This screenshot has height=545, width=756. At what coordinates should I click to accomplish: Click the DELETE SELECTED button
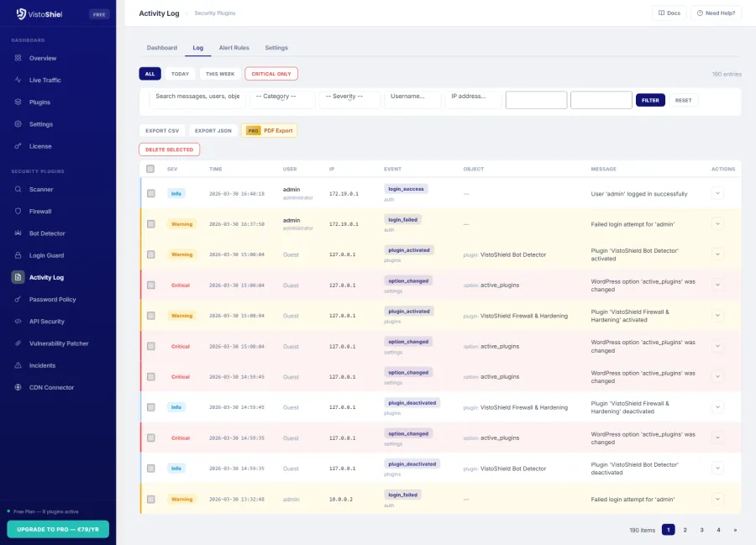point(168,149)
